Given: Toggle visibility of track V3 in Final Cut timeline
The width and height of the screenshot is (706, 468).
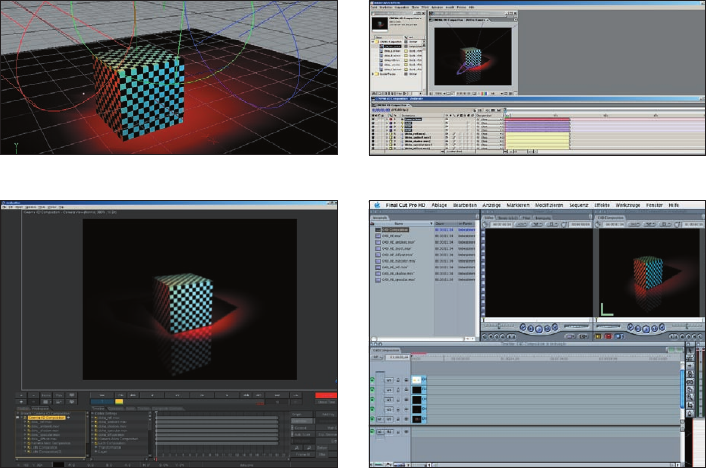Looking at the screenshot, I should (372, 400).
